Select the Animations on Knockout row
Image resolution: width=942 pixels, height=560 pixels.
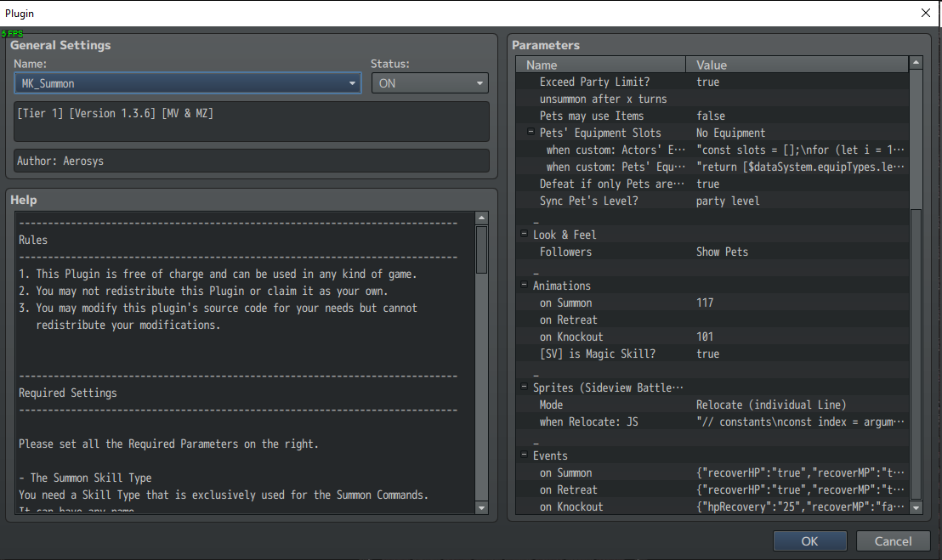tap(712, 337)
